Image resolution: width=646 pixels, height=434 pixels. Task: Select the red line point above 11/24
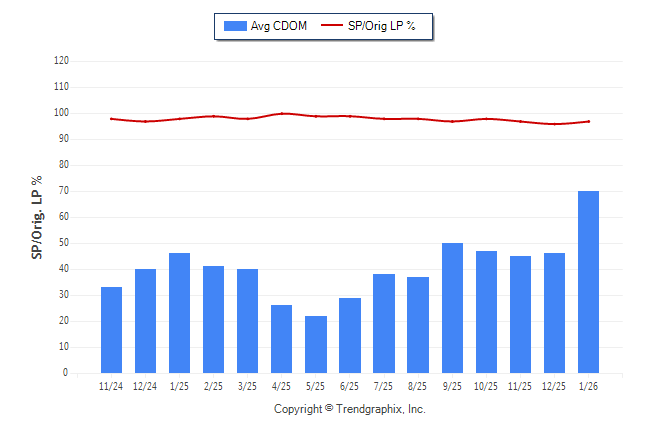coord(111,118)
